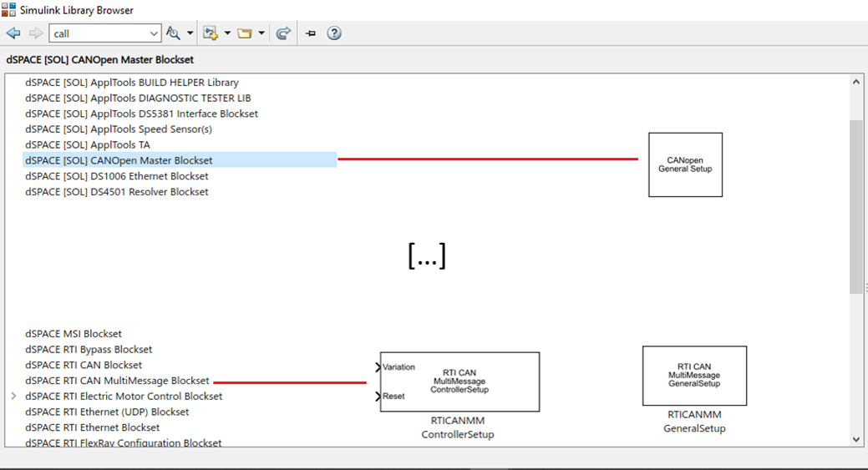The height and width of the screenshot is (470, 868).
Task: Click the CANopen General Setup block
Action: pos(685,164)
